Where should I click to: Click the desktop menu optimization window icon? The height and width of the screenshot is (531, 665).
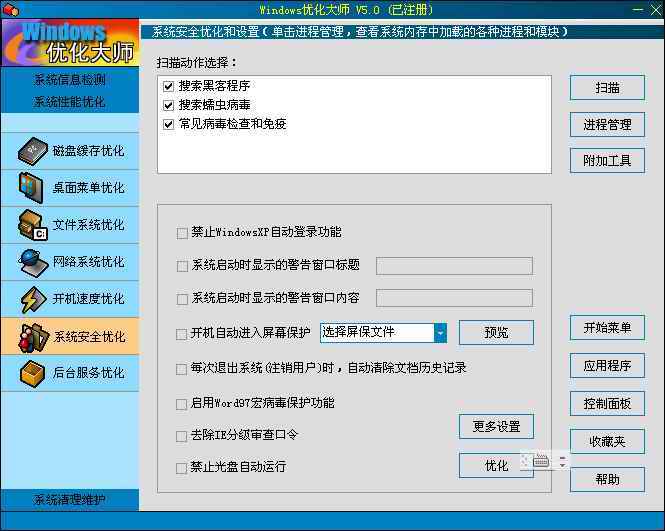[x=31, y=187]
